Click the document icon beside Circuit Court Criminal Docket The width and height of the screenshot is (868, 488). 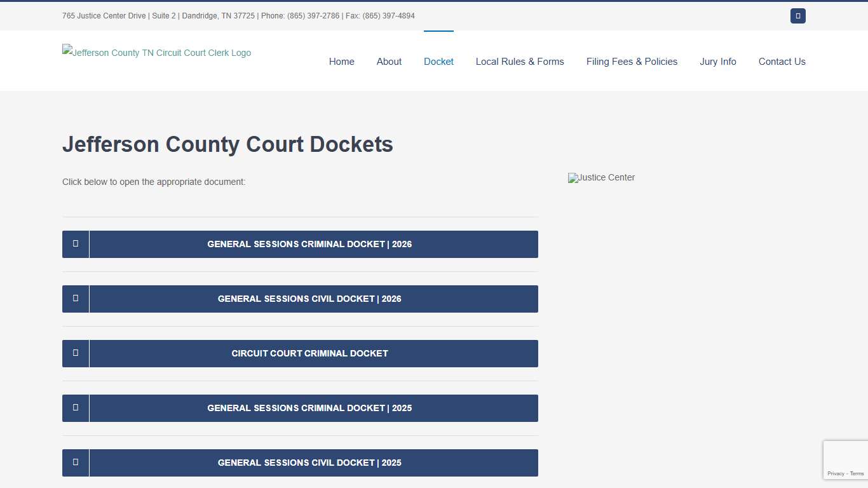pyautogui.click(x=75, y=353)
